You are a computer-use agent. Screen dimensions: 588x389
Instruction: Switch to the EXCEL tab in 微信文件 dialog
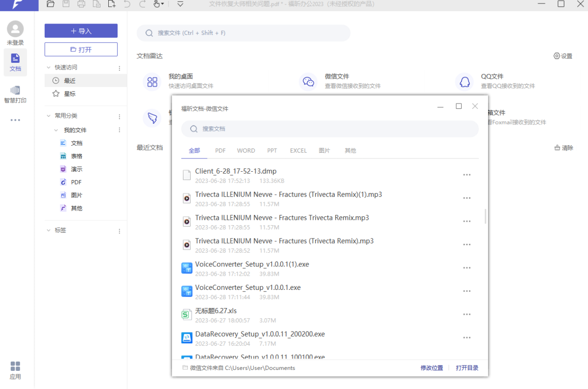[298, 151]
